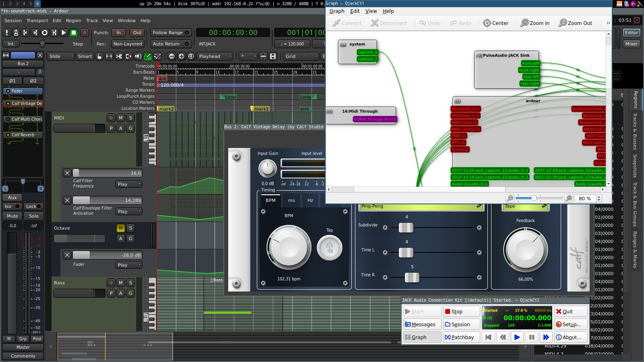The width and height of the screenshot is (644, 362).
Task: Click the QjackCtl graph zoom slider
Action: click(x=539, y=198)
